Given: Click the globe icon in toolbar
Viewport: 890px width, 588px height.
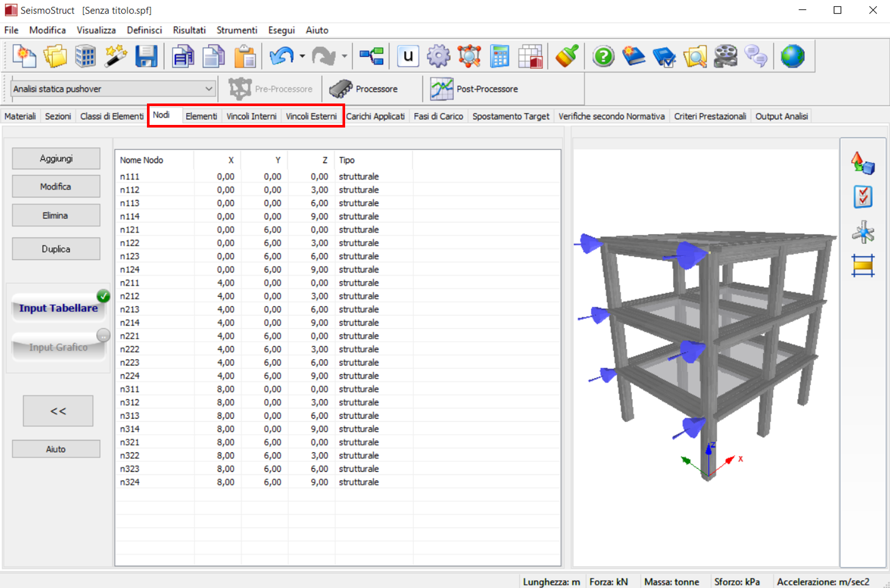Looking at the screenshot, I should point(792,56).
